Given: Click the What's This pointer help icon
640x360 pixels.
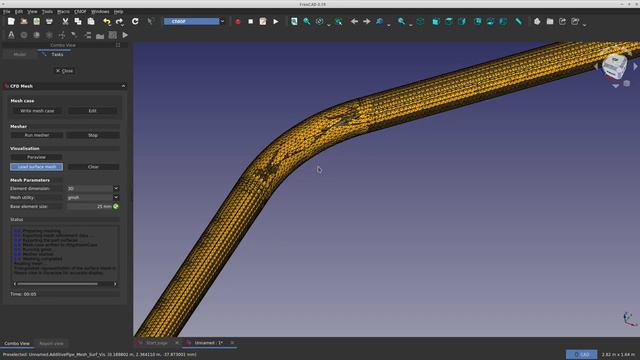Looking at the screenshot, I should tap(151, 21).
